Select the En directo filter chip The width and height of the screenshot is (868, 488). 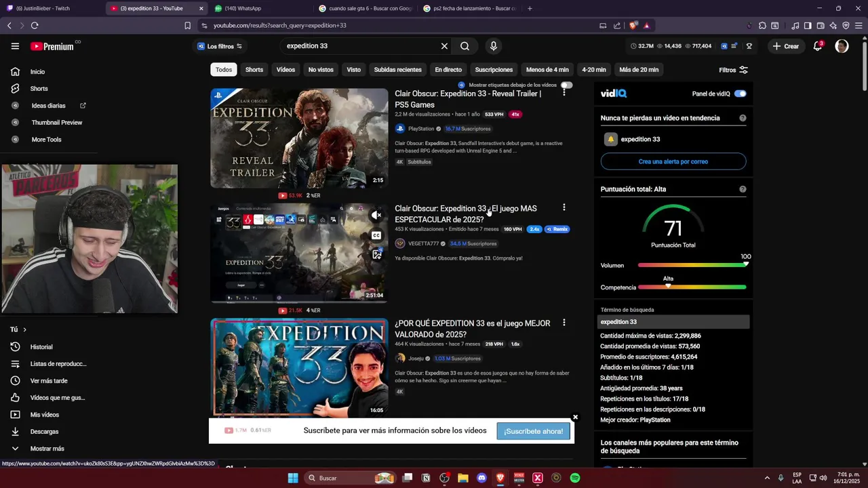point(448,70)
